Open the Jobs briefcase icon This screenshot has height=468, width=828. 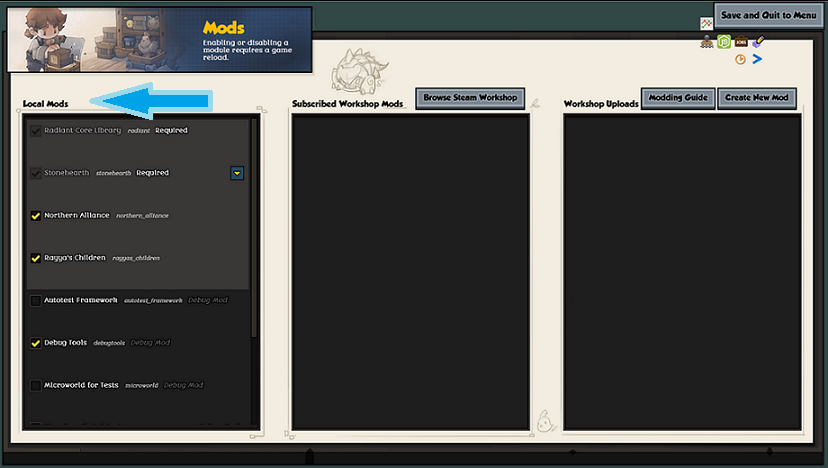pos(741,41)
